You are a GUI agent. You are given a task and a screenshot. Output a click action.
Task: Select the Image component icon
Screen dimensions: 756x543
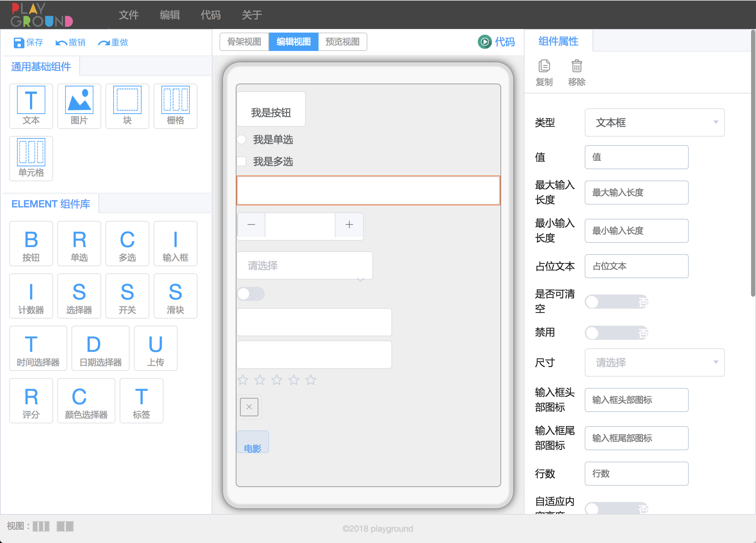tap(79, 100)
